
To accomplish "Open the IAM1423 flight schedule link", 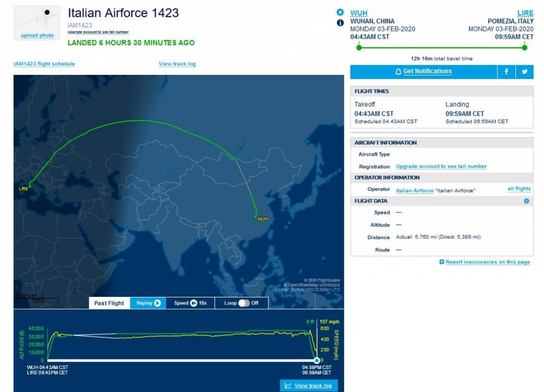I will pyautogui.click(x=44, y=64).
